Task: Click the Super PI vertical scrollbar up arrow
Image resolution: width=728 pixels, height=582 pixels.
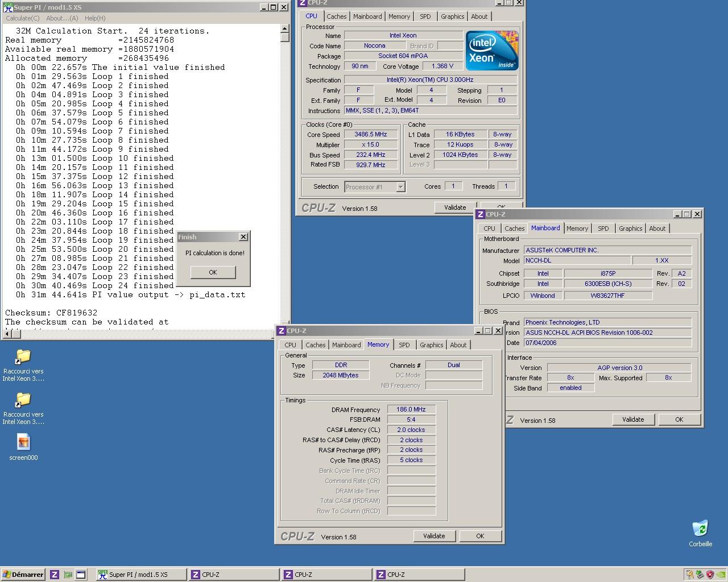Action: (x=285, y=28)
